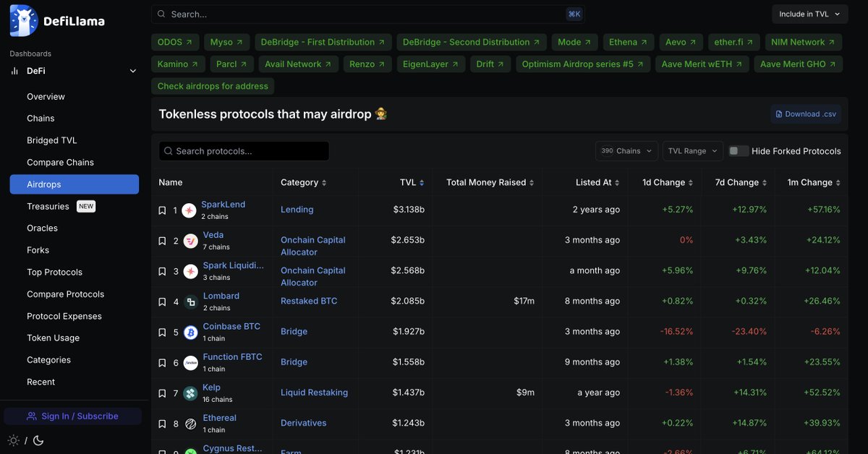Bookmark the Ethereal row
This screenshot has height=454, width=868.
click(162, 424)
